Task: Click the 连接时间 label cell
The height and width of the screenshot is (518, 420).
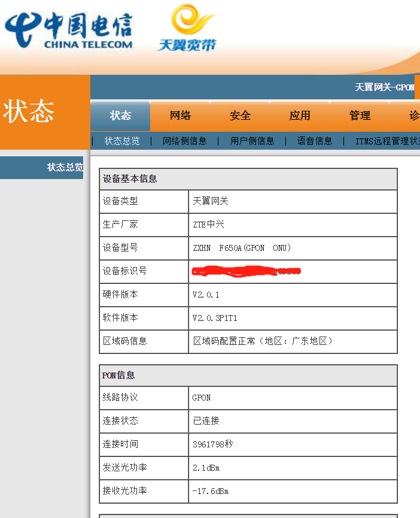Action: [x=144, y=445]
